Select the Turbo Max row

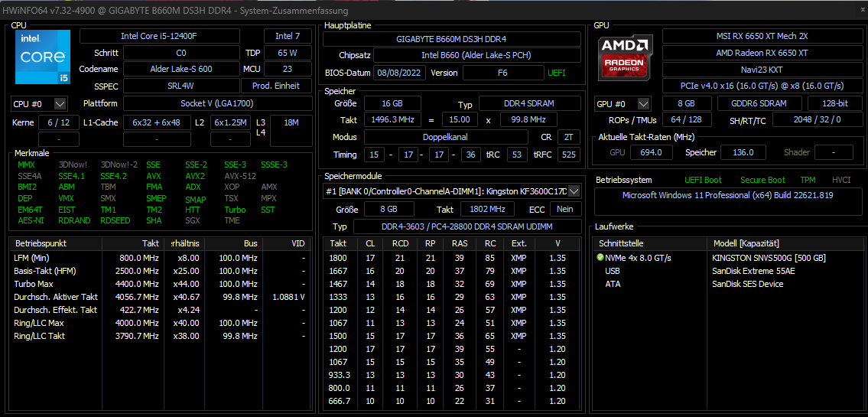(x=159, y=284)
